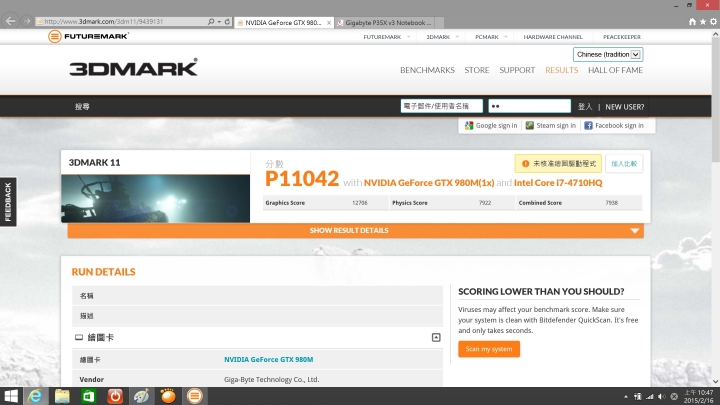This screenshot has height=405, width=720.
Task: Open the SUPPORT menu
Action: [517, 70]
